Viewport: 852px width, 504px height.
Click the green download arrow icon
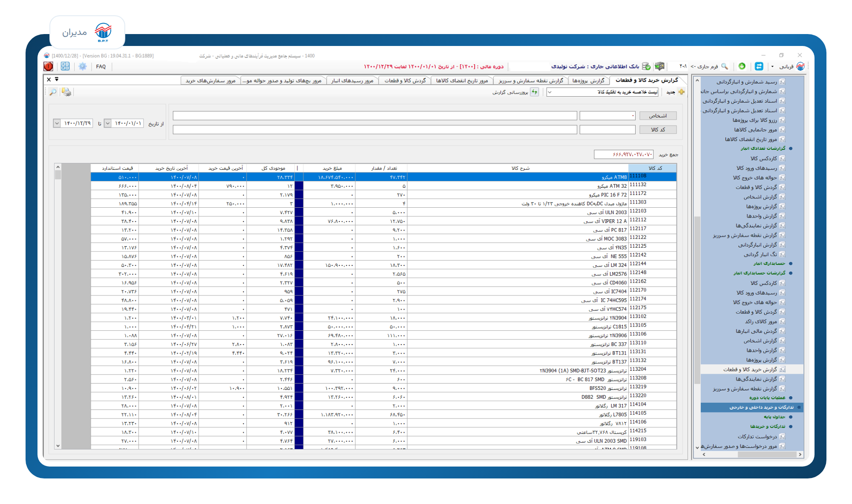[x=742, y=66]
